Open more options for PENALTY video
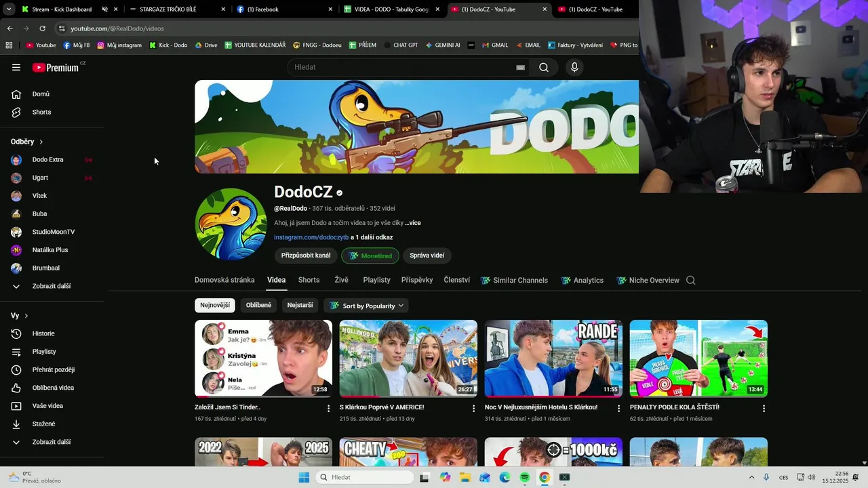The height and width of the screenshot is (488, 868). pyautogui.click(x=764, y=409)
